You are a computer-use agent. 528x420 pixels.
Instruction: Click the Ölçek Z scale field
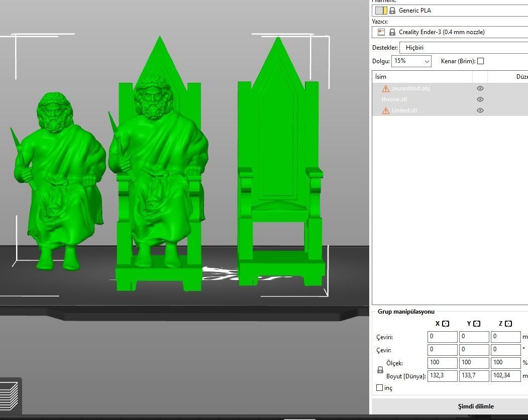click(x=506, y=363)
